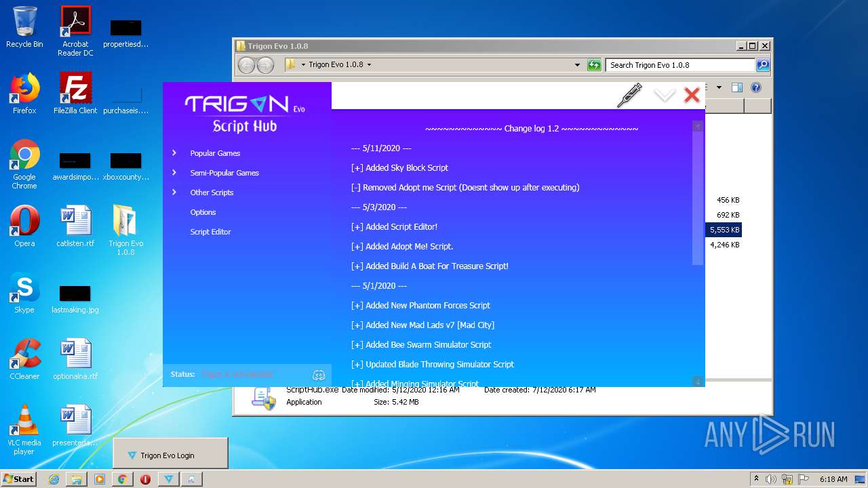
Task: Click Explorer forward navigation button
Action: (265, 65)
